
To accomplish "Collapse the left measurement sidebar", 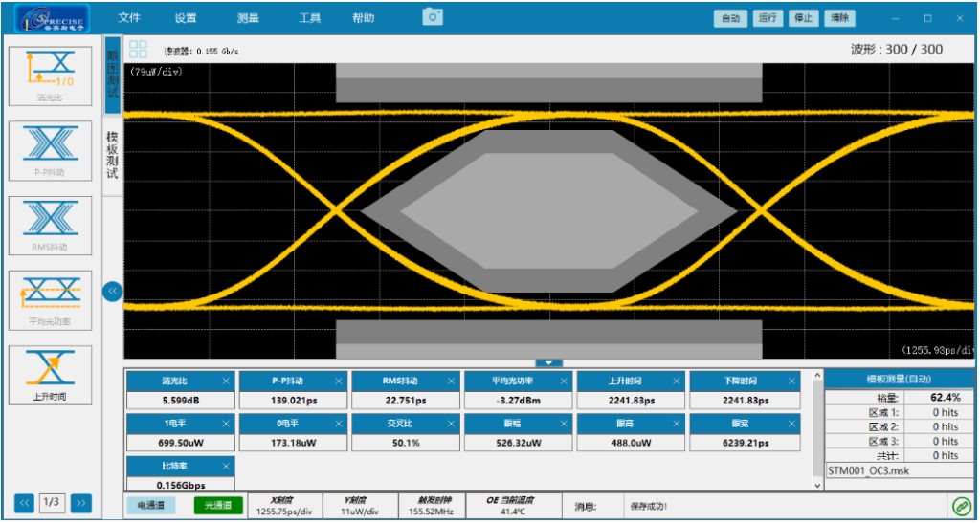I will [112, 292].
